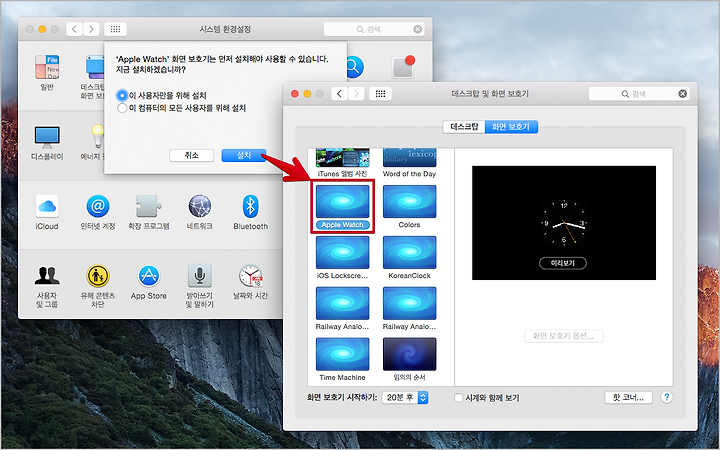The image size is (720, 450).
Task: Switch to the 데스크탑 tab
Action: (x=464, y=127)
